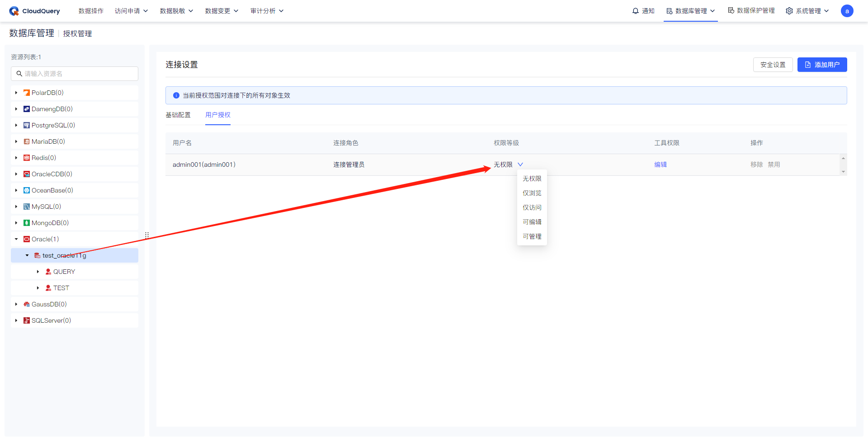
Task: Click the table scrollbar up arrow
Action: point(843,158)
